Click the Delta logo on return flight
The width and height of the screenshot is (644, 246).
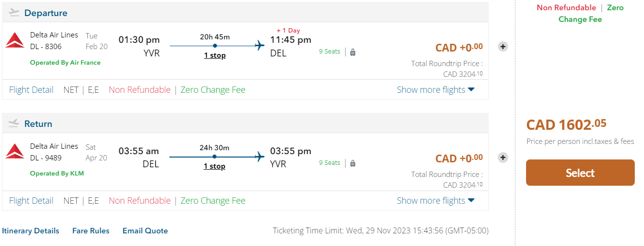click(15, 151)
